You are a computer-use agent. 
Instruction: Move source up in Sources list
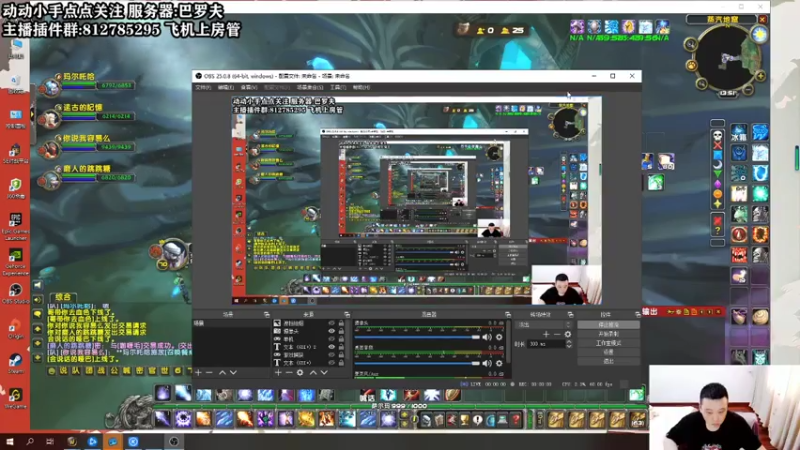313,373
